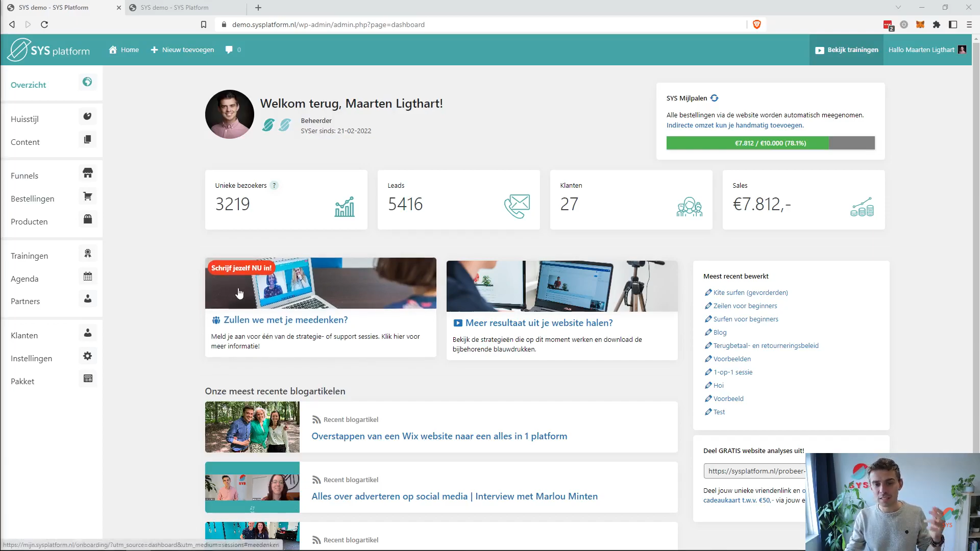This screenshot has height=551, width=980.
Task: Click the SYS platform logo
Action: point(48,49)
